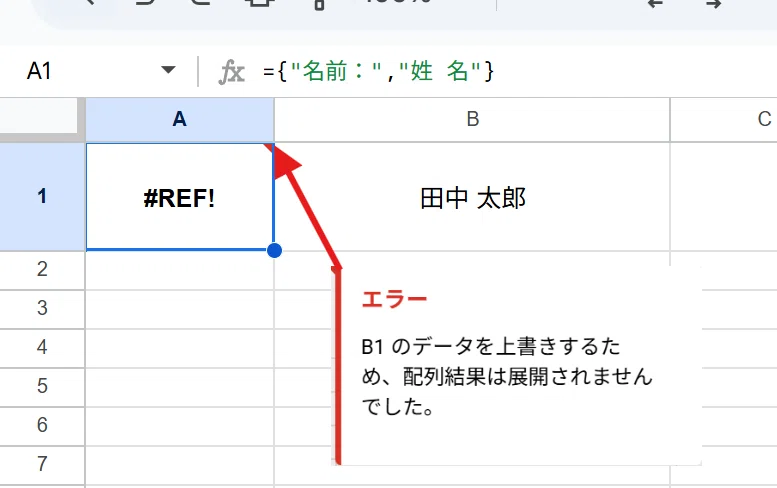Select empty cell A4
Viewport: 777px width, 488px height.
(179, 348)
